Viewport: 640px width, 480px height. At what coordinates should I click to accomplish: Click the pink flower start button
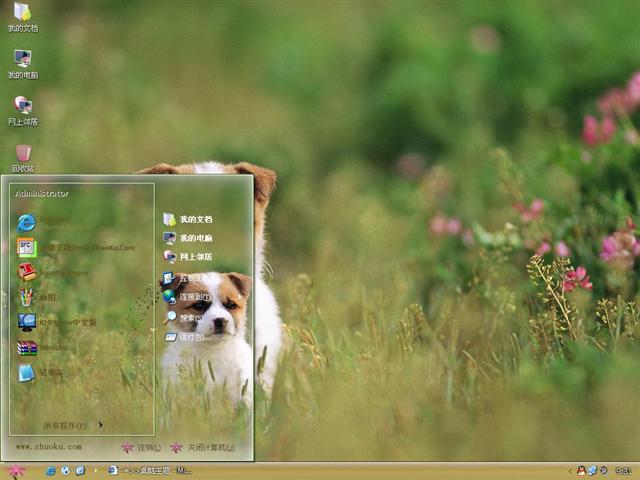pos(16,472)
